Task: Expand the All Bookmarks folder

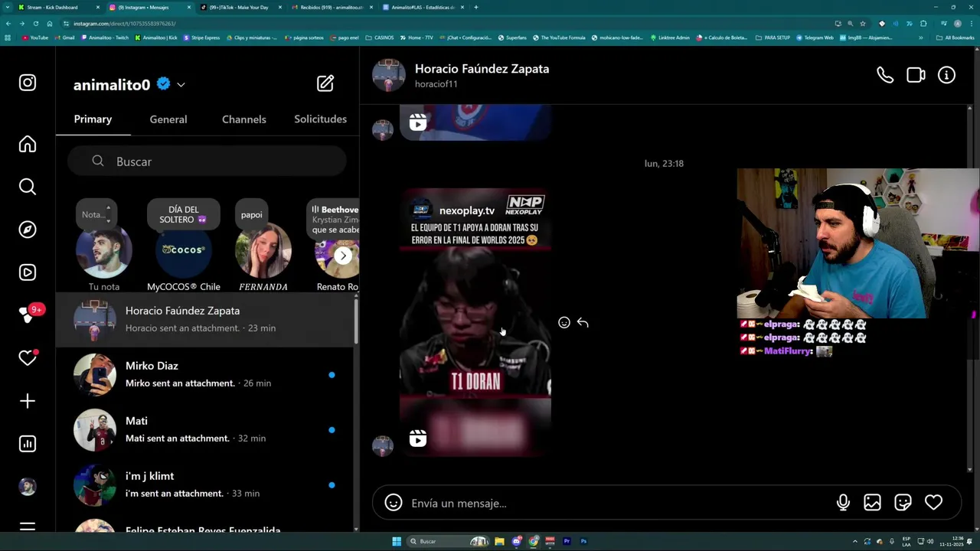Action: pos(955,37)
